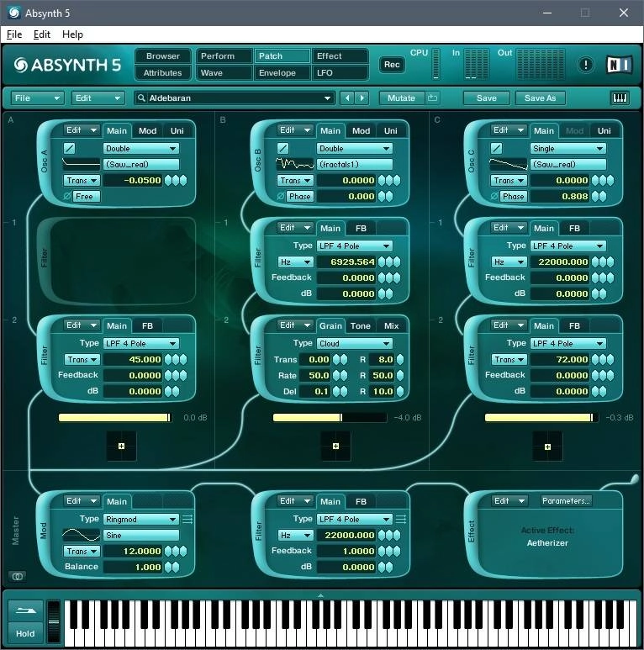This screenshot has width=644, height=650.
Task: Click Osc C anti-alias slash icon
Action: point(496,148)
